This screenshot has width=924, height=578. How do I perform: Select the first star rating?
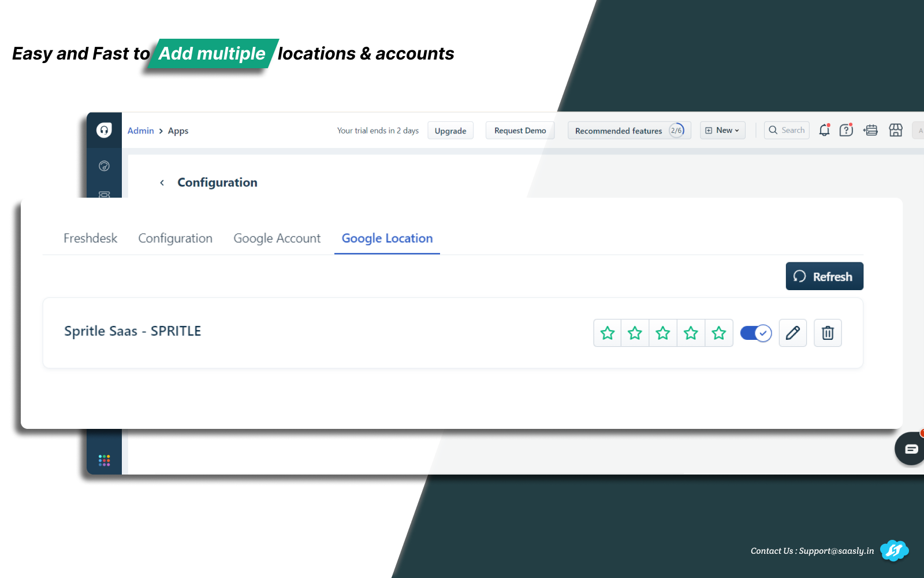tap(608, 333)
